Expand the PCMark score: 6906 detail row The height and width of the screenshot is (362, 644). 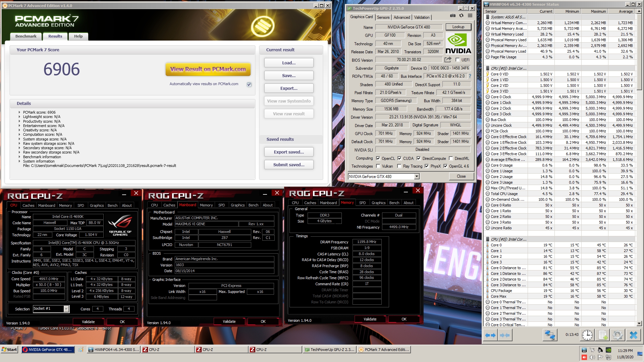[x=19, y=113]
